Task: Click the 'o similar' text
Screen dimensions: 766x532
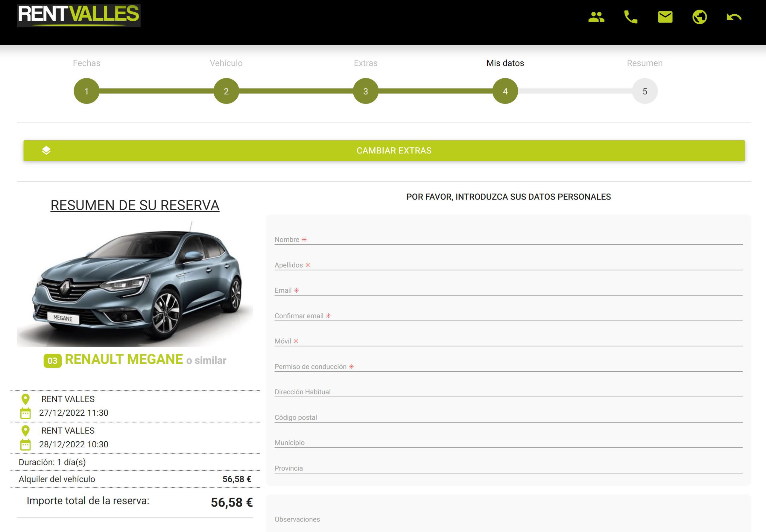Action: (x=206, y=360)
